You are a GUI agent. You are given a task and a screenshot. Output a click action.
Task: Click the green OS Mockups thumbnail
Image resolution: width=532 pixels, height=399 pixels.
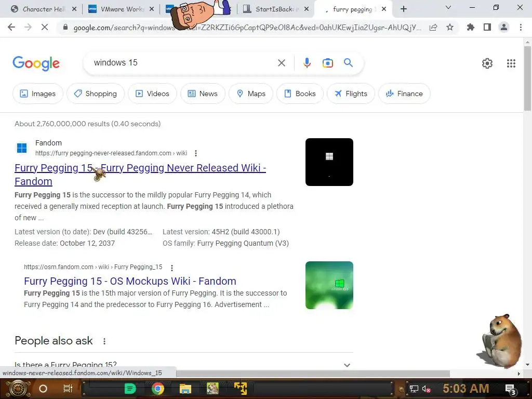coord(329,285)
